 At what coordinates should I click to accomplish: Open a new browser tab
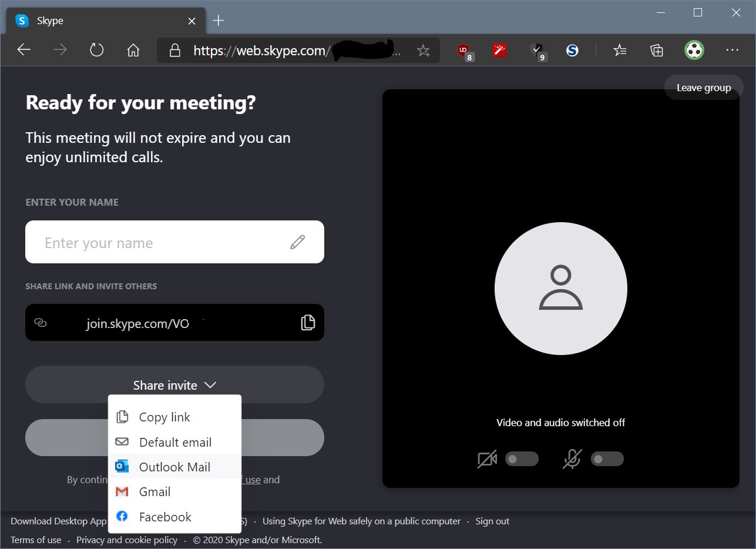219,21
